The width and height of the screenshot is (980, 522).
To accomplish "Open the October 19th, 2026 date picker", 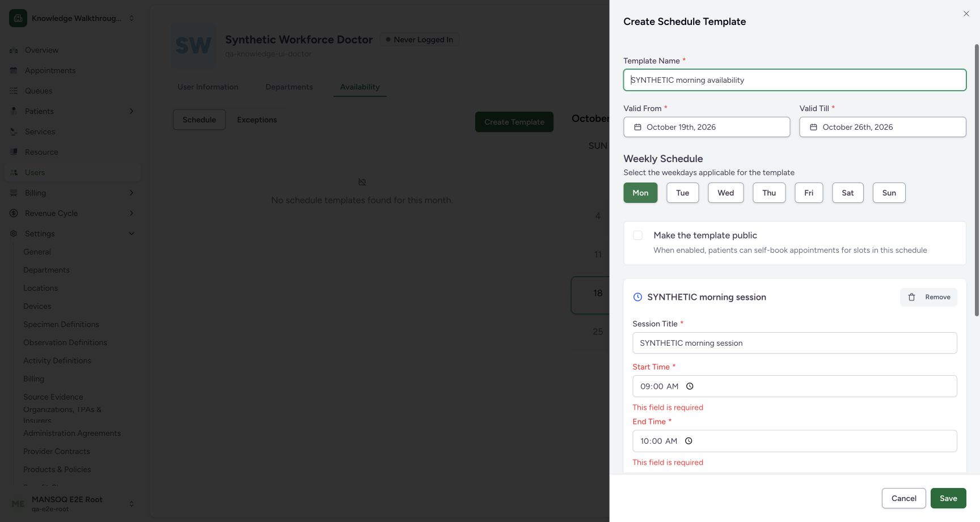I will 707,127.
